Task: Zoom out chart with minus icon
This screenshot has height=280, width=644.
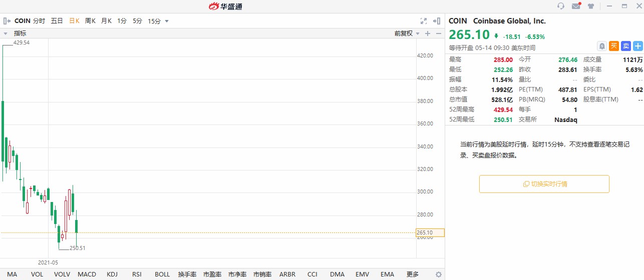Action: pyautogui.click(x=439, y=33)
